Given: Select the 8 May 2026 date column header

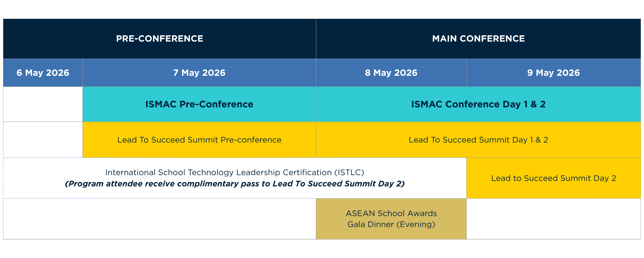Looking at the screenshot, I should coord(391,73).
